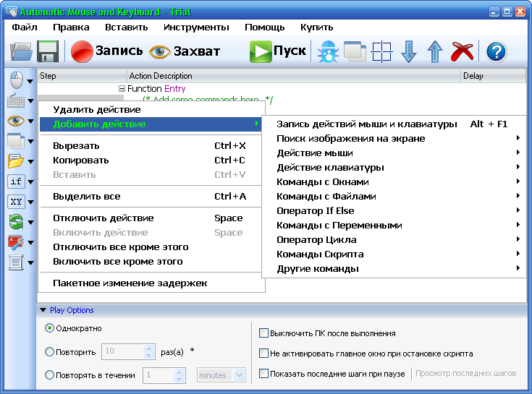Open the minutes time unit combo box
The height and width of the screenshot is (394, 532).
click(x=221, y=375)
